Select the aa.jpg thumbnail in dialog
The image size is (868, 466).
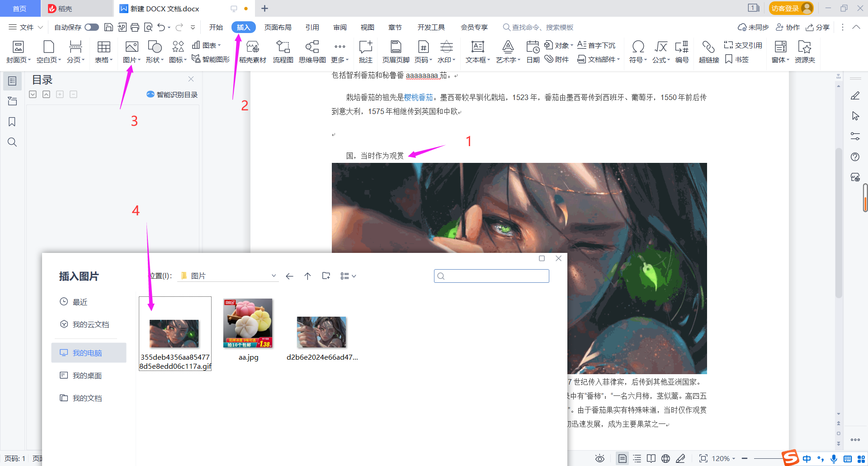pyautogui.click(x=248, y=323)
